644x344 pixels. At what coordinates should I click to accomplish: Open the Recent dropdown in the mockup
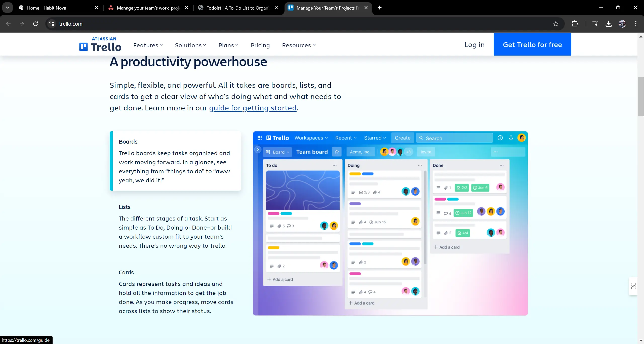(x=346, y=138)
